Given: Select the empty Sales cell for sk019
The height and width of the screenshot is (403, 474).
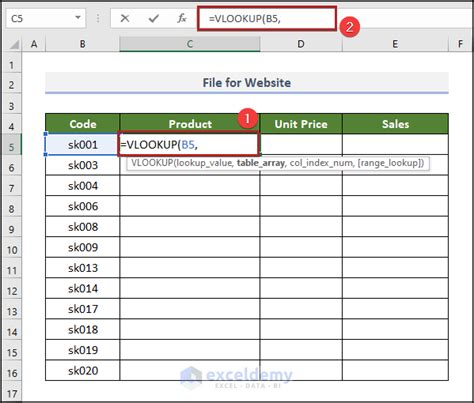Looking at the screenshot, I should point(395,350).
